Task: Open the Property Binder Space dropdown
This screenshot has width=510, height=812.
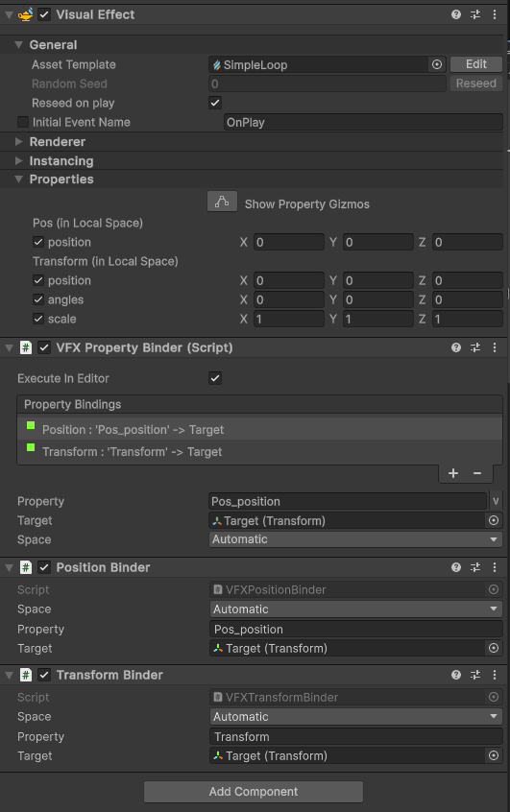Action: (355, 539)
